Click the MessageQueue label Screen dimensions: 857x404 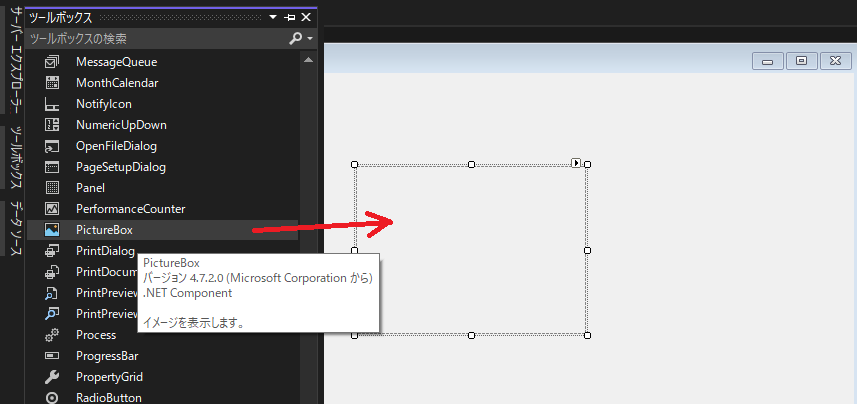click(117, 62)
